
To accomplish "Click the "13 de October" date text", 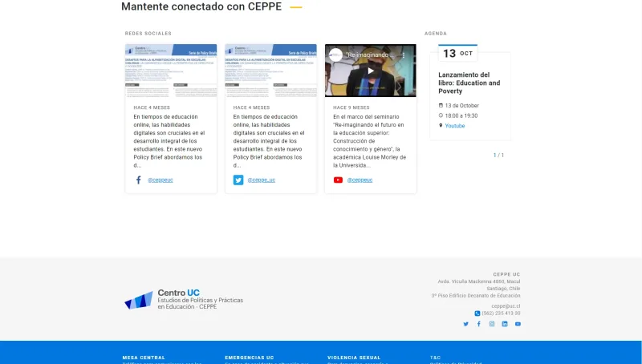I will 462,106.
